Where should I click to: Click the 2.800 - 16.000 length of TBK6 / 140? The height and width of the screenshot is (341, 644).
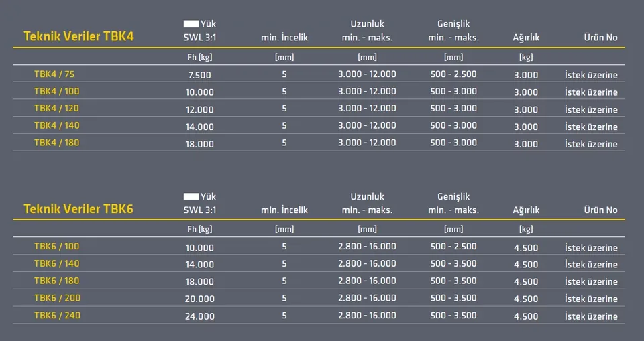click(x=367, y=263)
